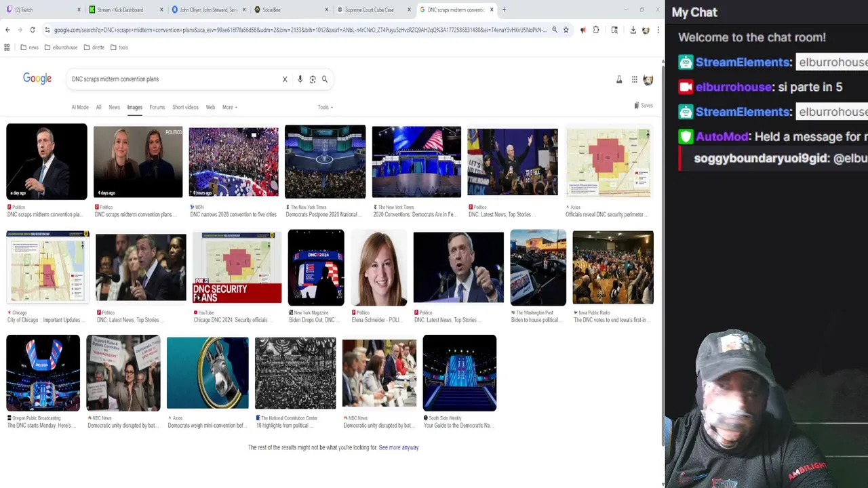This screenshot has width=868, height=488.
Task: Submit search with the magnifying glass icon
Action: (325, 79)
